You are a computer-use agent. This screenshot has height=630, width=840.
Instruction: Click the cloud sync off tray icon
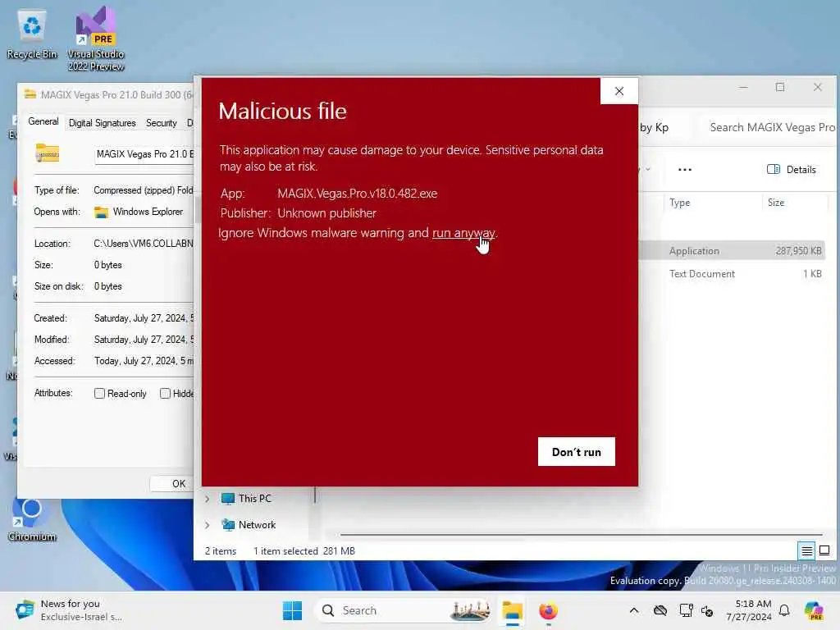point(660,610)
